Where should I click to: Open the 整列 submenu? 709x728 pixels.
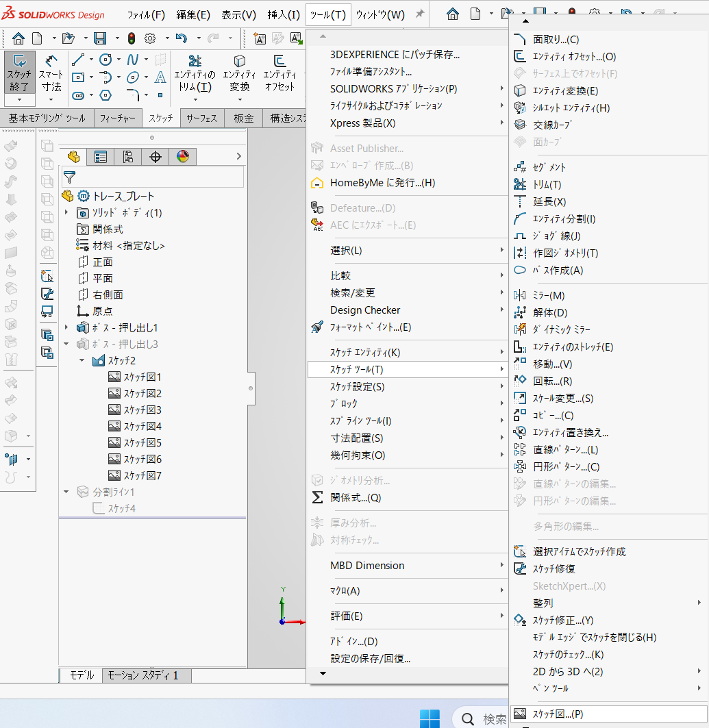pyautogui.click(x=608, y=603)
